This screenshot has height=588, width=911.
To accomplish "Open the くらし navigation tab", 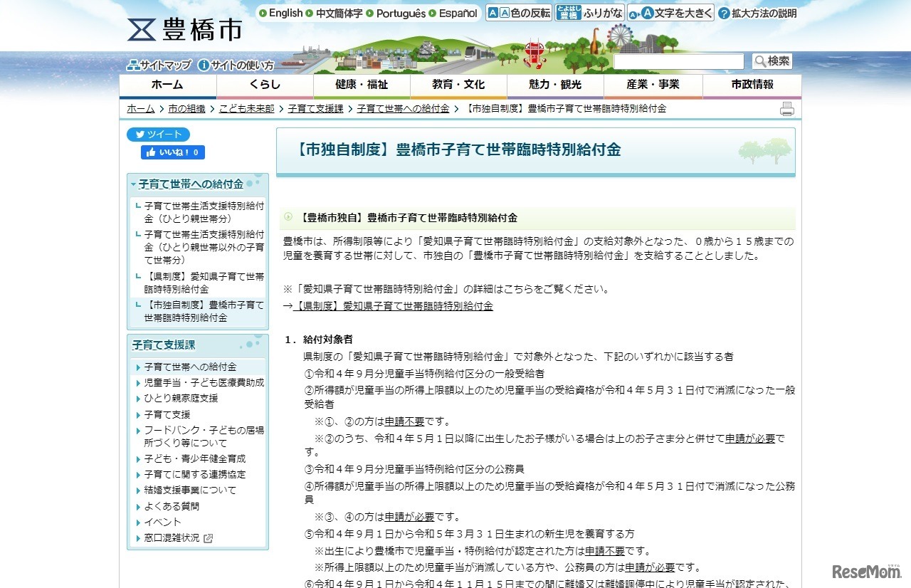I will [x=265, y=85].
